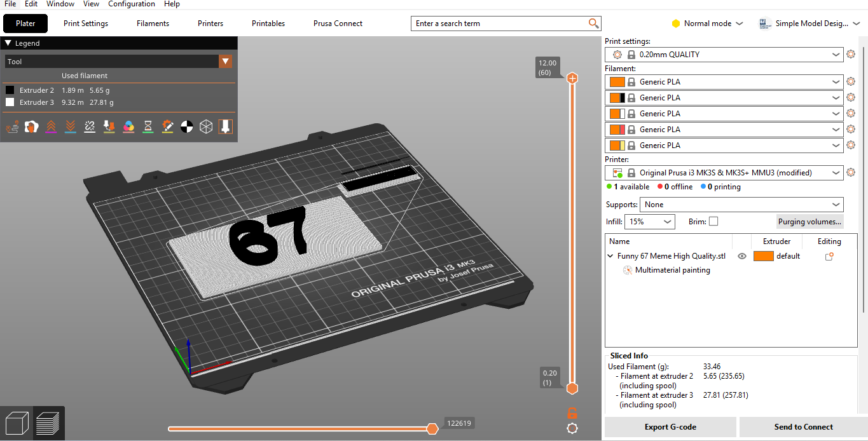Click the search magnifier icon
868x441 pixels.
tap(593, 24)
